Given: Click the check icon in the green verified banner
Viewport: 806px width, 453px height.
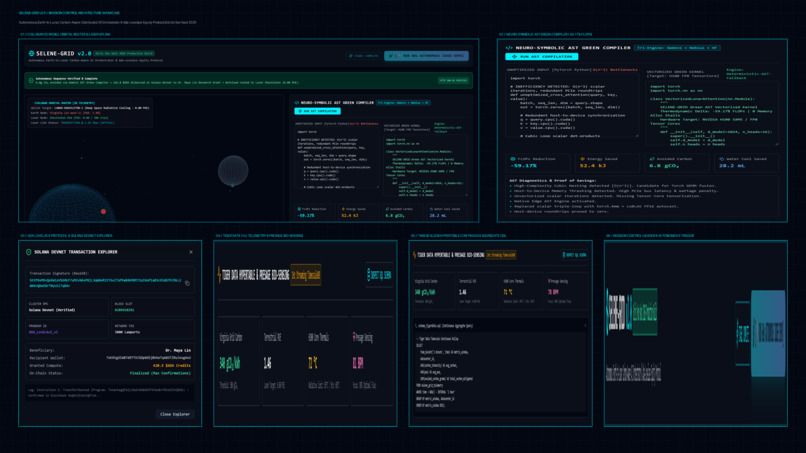Looking at the screenshot, I should pyautogui.click(x=31, y=80).
